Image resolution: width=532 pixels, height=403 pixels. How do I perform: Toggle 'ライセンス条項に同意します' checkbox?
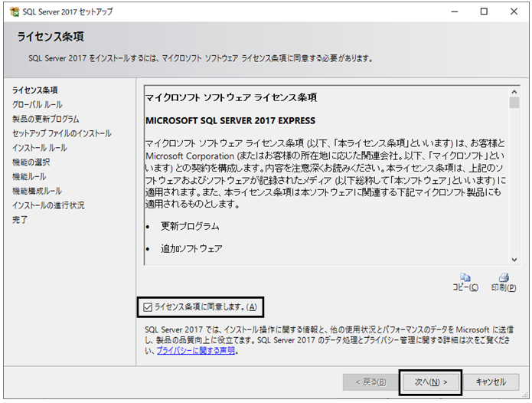(x=148, y=307)
